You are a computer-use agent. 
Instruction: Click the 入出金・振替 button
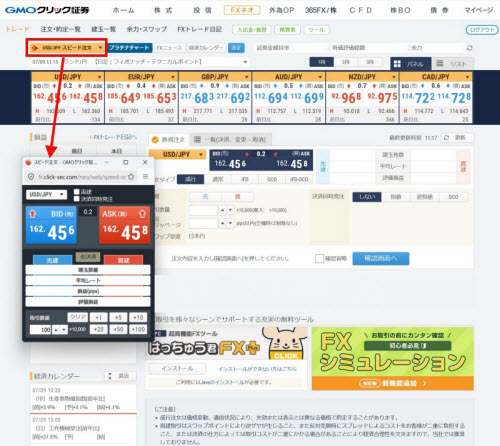coord(252,30)
